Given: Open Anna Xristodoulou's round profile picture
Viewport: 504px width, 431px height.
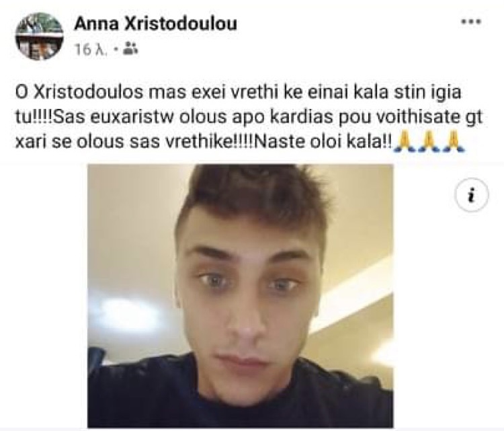Looking at the screenshot, I should coord(39,36).
